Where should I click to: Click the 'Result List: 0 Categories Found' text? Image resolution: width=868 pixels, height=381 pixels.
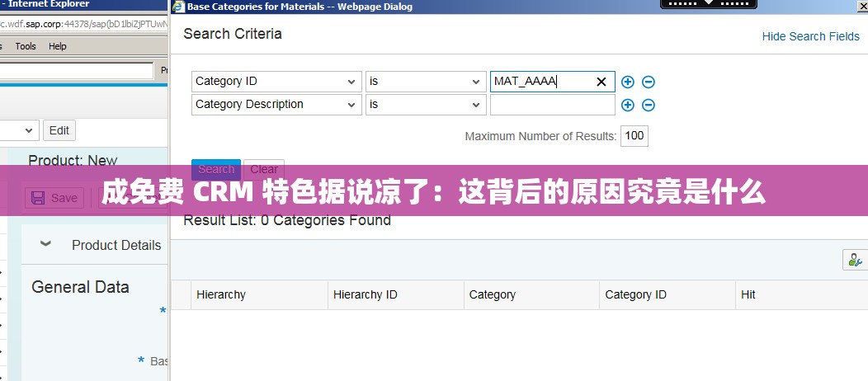pos(287,221)
